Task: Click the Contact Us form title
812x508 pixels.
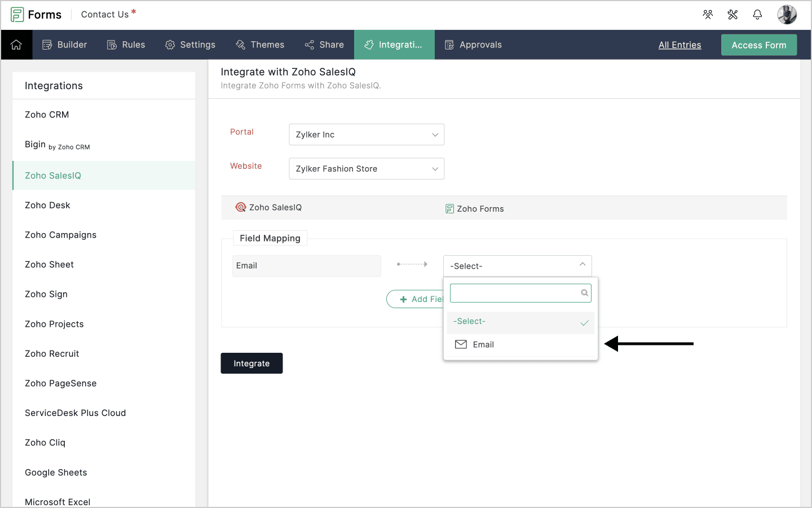Action: tap(105, 15)
